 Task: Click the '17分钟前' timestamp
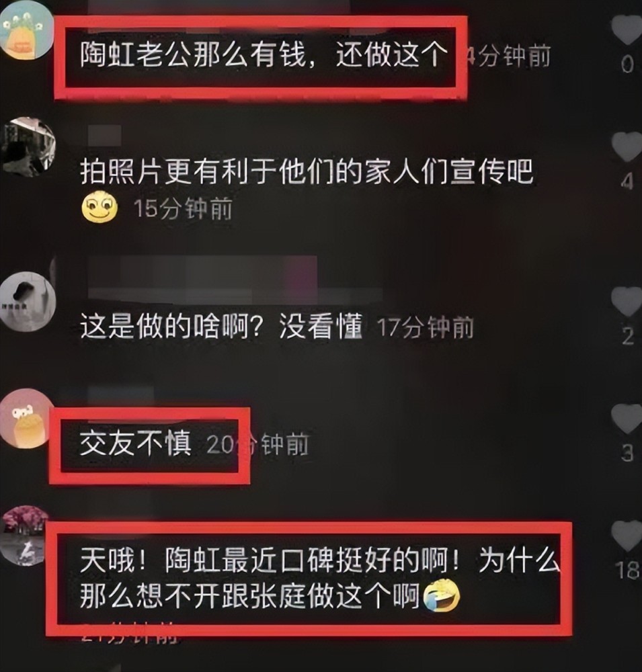pyautogui.click(x=425, y=327)
